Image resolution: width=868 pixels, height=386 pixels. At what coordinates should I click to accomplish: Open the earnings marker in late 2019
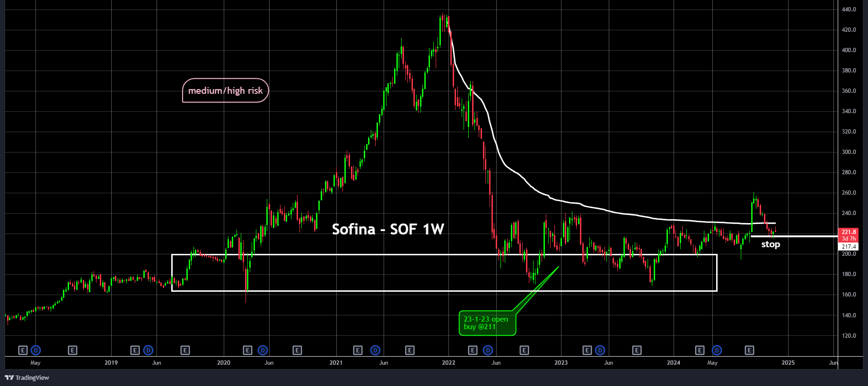pos(185,350)
